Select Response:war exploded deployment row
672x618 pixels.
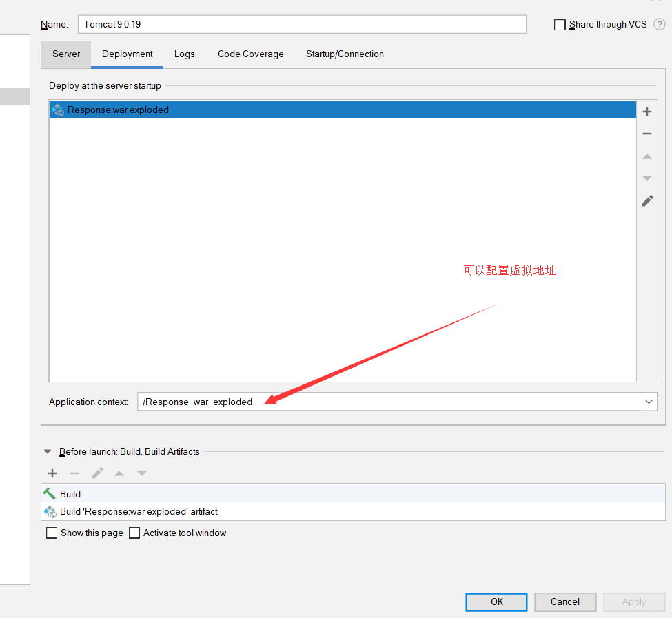(x=343, y=110)
